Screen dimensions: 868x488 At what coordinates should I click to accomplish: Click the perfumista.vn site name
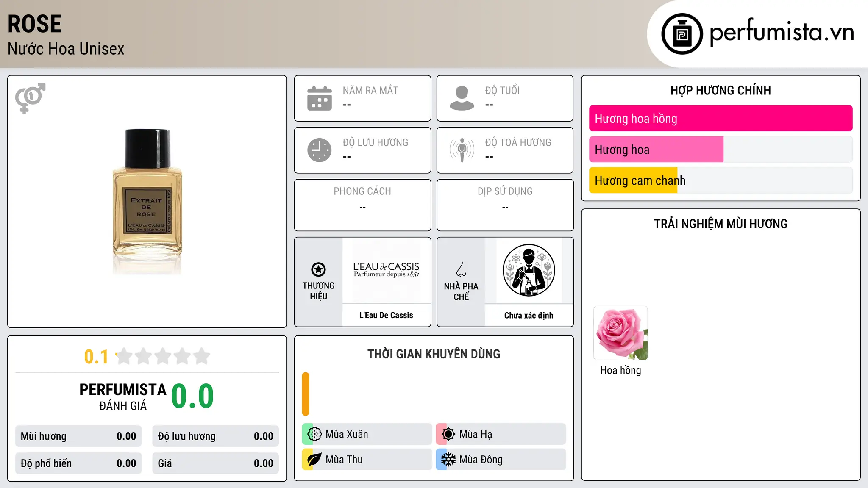click(x=782, y=32)
